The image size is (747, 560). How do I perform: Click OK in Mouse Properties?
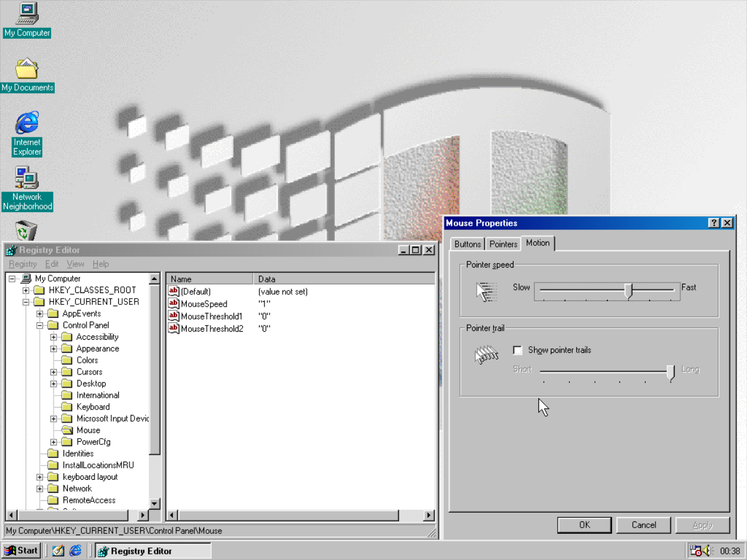point(585,525)
